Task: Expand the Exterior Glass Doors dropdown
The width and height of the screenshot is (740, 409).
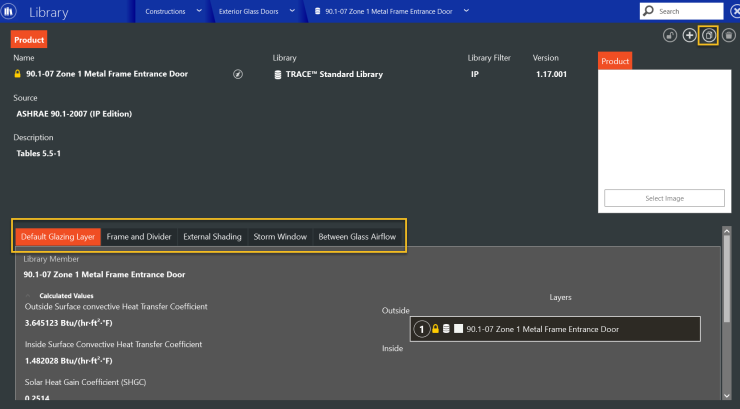Action: click(292, 11)
